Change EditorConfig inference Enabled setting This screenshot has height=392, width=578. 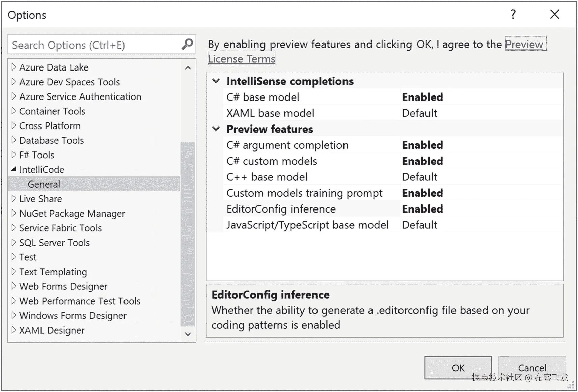[422, 209]
